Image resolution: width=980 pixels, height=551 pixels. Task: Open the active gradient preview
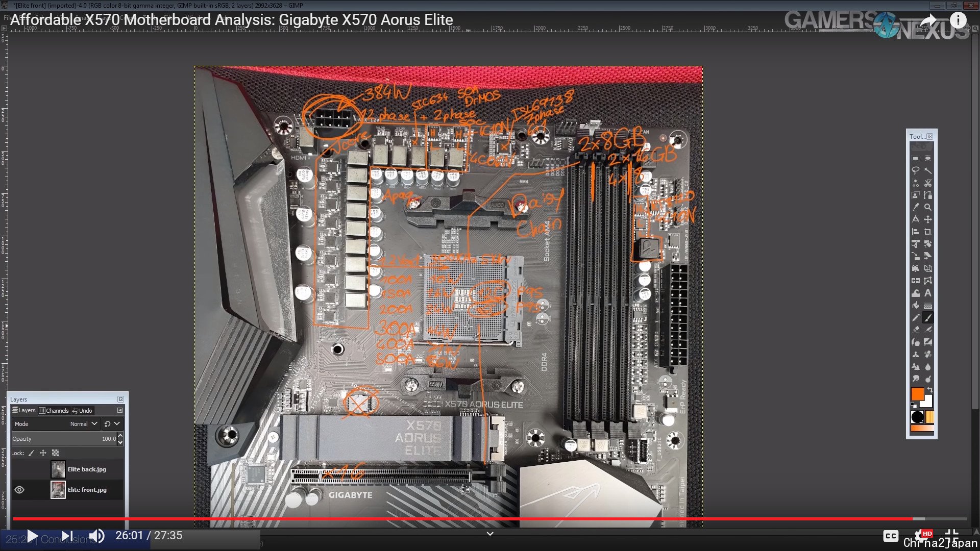[922, 429]
